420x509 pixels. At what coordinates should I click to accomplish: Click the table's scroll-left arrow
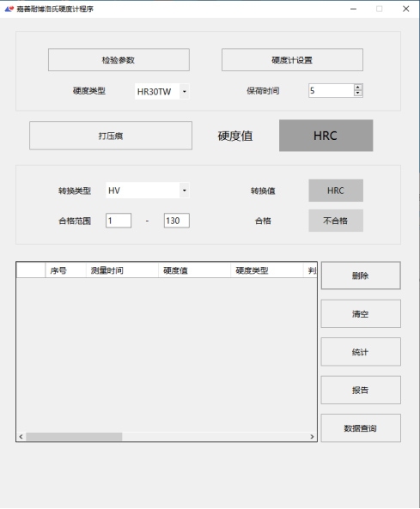tap(21, 437)
